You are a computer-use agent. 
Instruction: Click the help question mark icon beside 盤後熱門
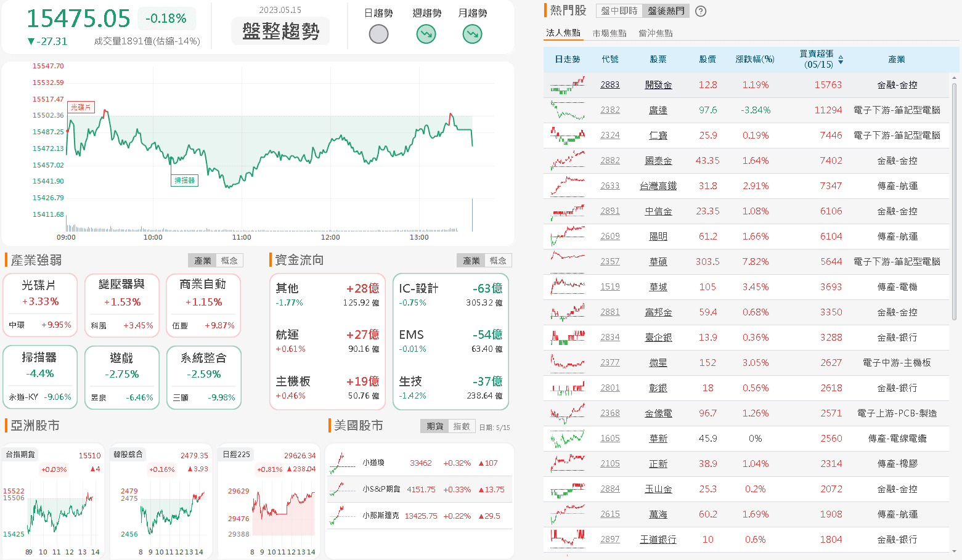pyautogui.click(x=701, y=11)
